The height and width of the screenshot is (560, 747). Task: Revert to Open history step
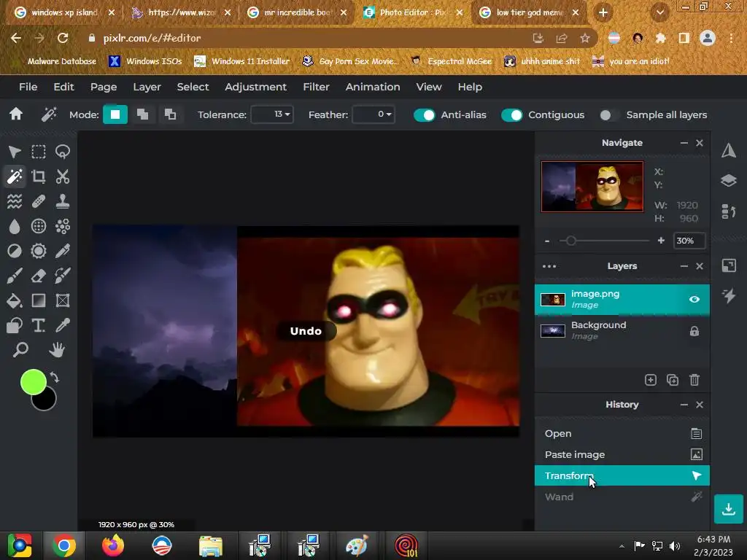(622, 434)
